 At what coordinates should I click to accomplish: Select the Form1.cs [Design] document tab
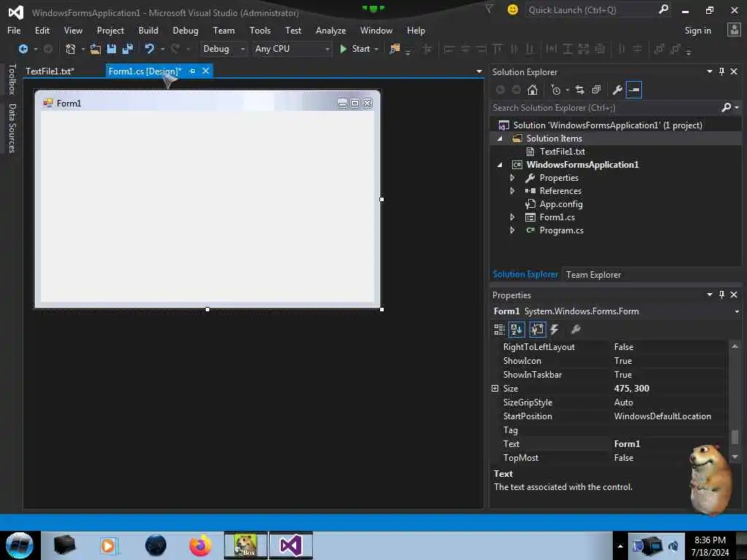tap(145, 71)
